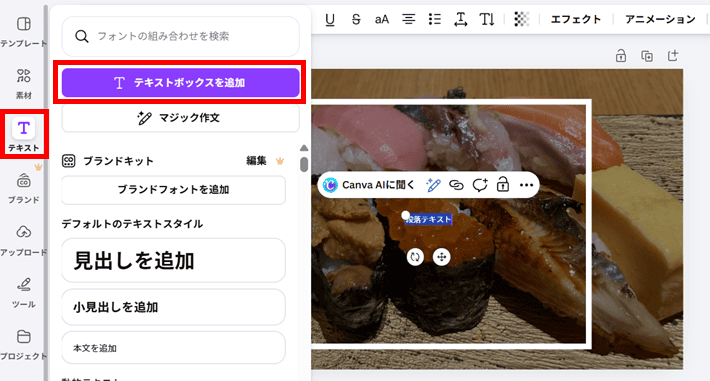Open the エフェクト menu
This screenshot has height=381, width=710.
point(576,19)
